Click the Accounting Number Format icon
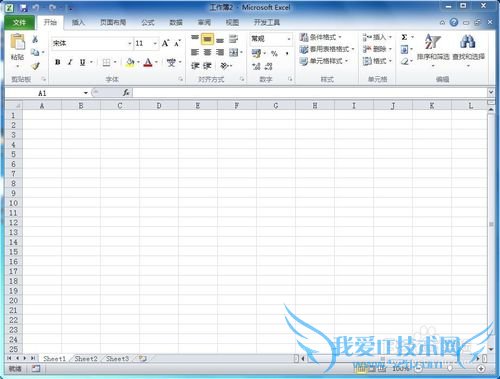500x379 pixels. click(x=256, y=53)
